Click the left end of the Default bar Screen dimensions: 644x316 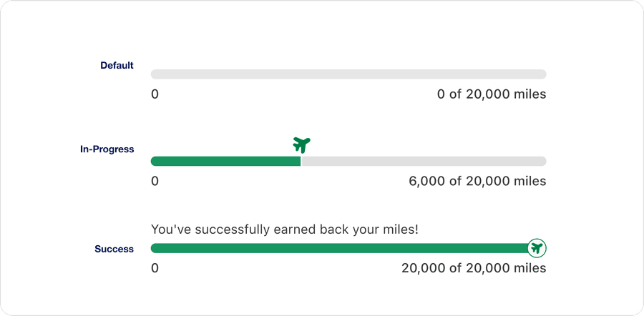point(155,74)
